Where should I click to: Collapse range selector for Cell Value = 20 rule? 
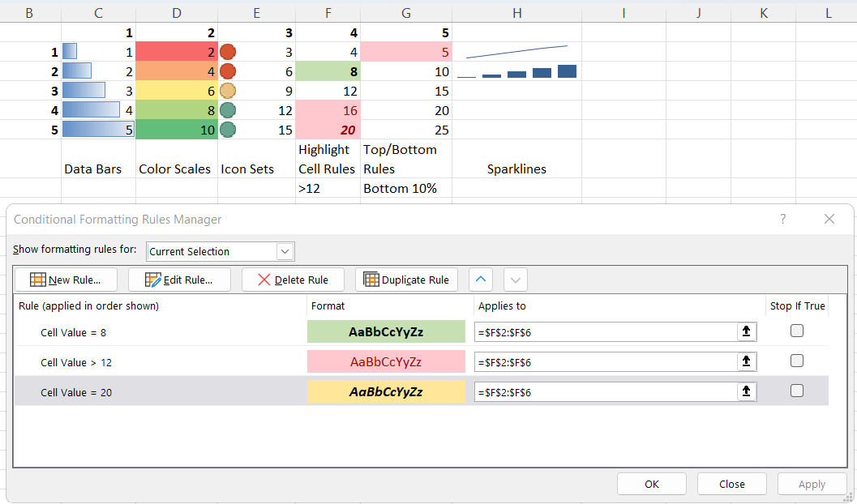point(747,391)
